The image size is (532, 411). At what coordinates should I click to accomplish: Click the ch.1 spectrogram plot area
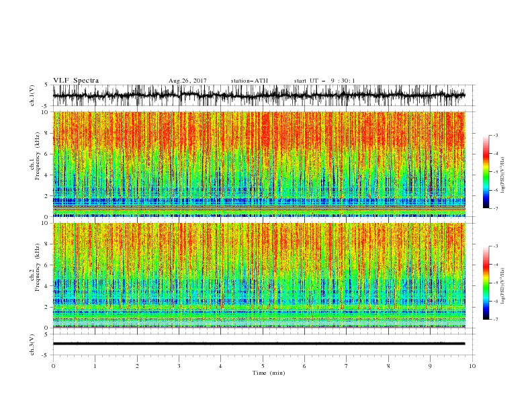pyautogui.click(x=259, y=164)
